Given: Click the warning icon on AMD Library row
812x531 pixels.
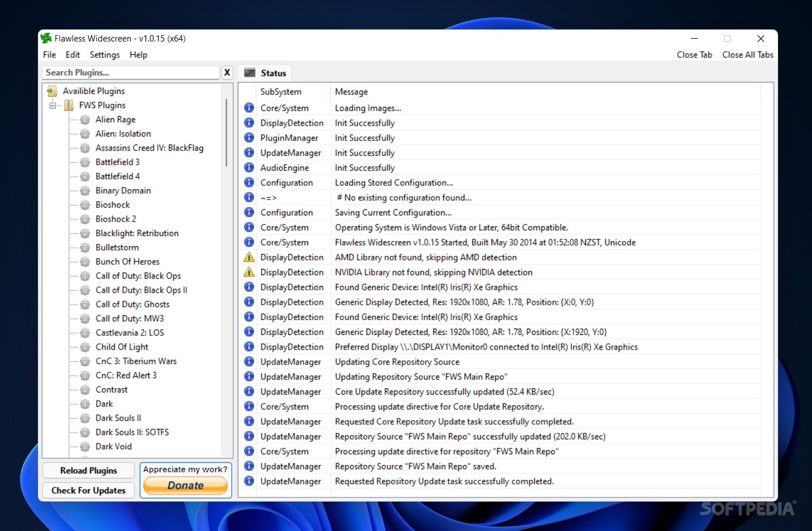Looking at the screenshot, I should [x=249, y=257].
